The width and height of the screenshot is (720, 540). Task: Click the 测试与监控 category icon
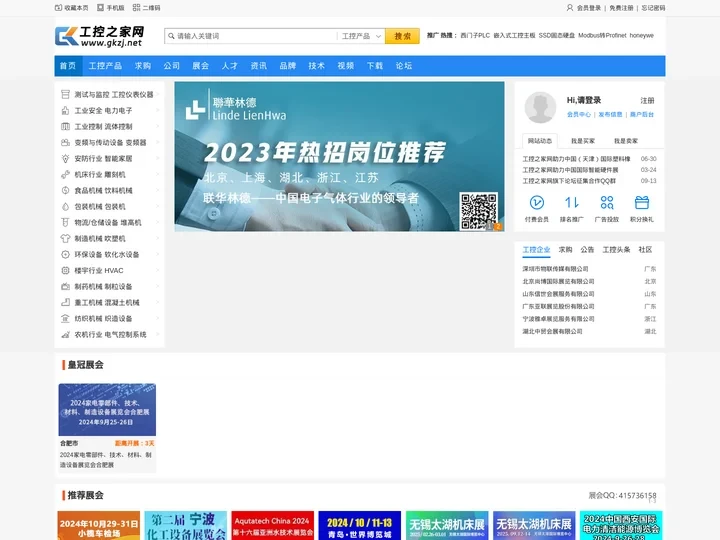[65, 95]
